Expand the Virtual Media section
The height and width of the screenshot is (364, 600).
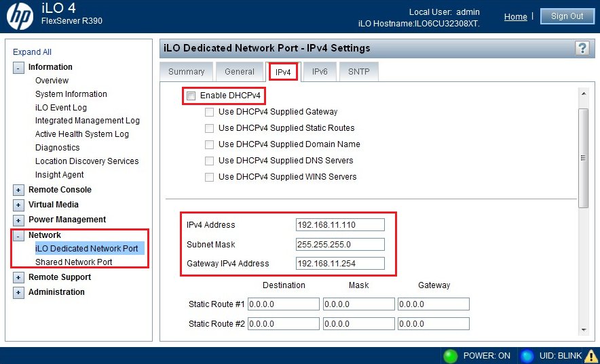pyautogui.click(x=18, y=205)
